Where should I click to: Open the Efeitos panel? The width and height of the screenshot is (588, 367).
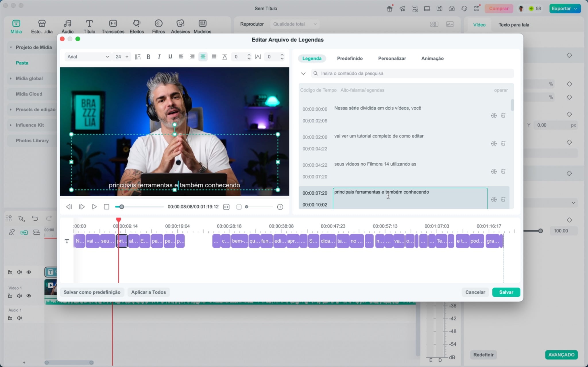(x=137, y=27)
